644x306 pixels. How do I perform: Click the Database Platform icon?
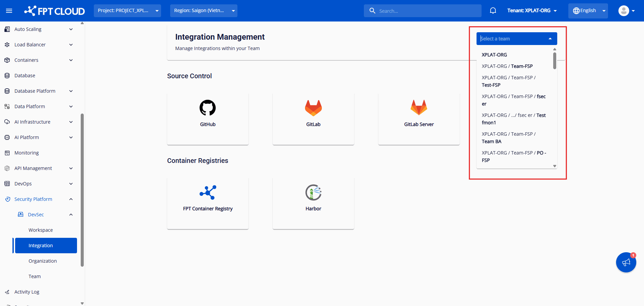point(7,91)
